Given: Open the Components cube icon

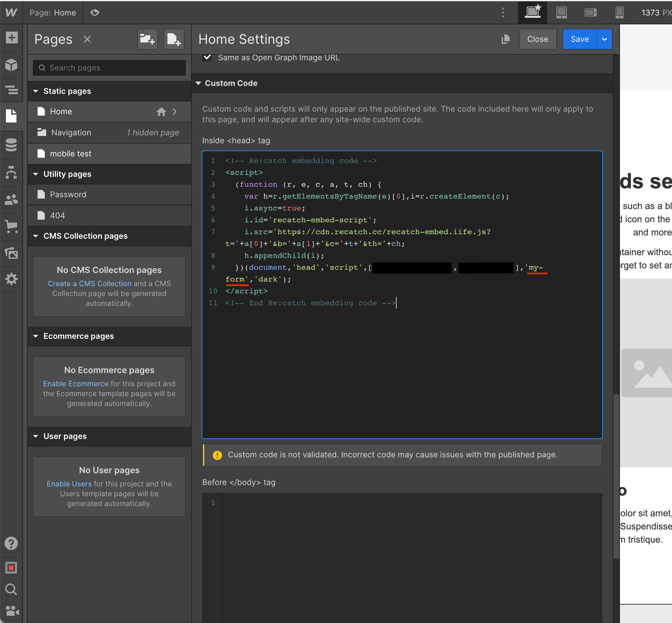Looking at the screenshot, I should point(12,65).
